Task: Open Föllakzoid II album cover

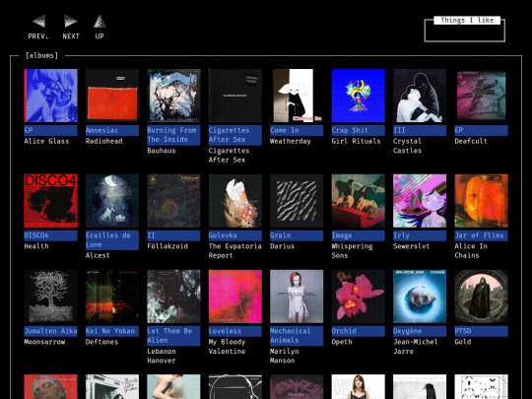Action: [173, 201]
